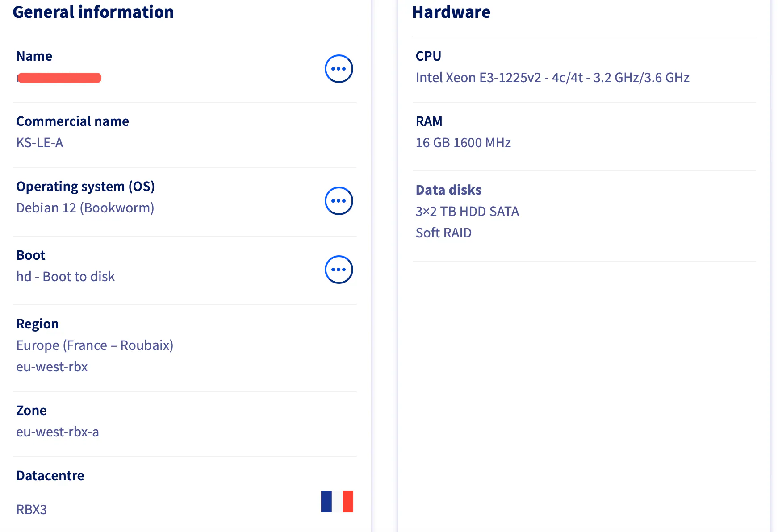778x532 pixels.
Task: Click the 'hd - Boot to disk' text
Action: (x=66, y=277)
